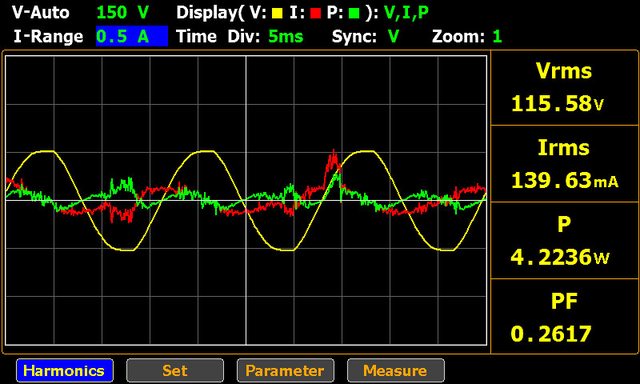Click the red current spike on waveform

pos(333,162)
